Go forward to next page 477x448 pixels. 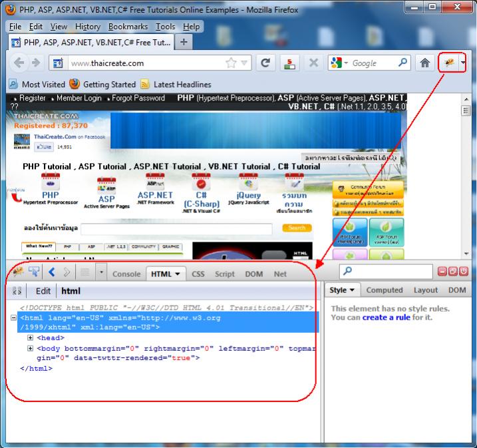click(36, 63)
